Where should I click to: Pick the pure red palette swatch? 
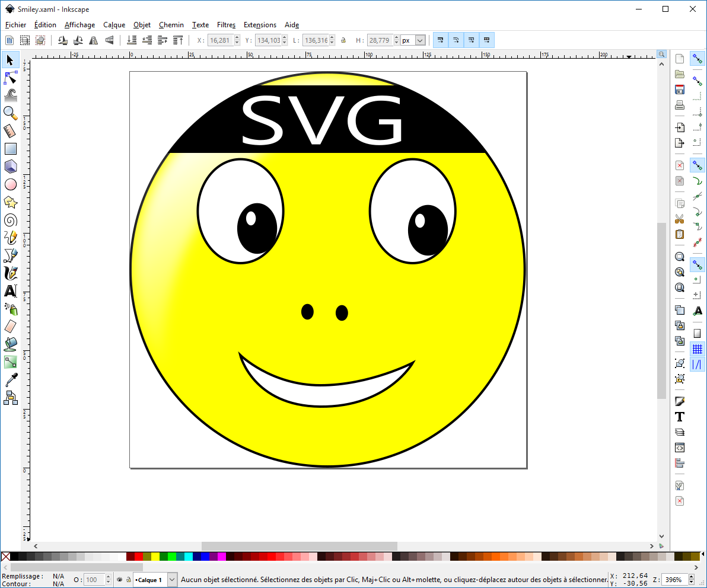pyautogui.click(x=138, y=557)
